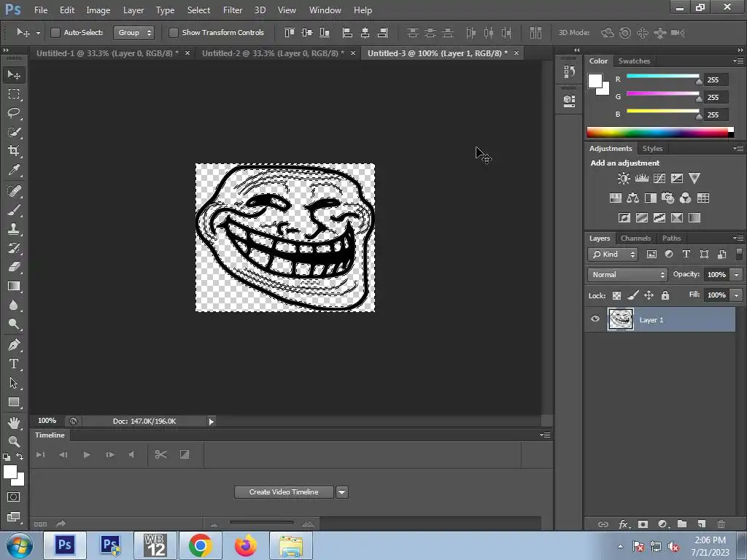747x560 pixels.
Task: Select the Brush tool
Action: [x=14, y=210]
